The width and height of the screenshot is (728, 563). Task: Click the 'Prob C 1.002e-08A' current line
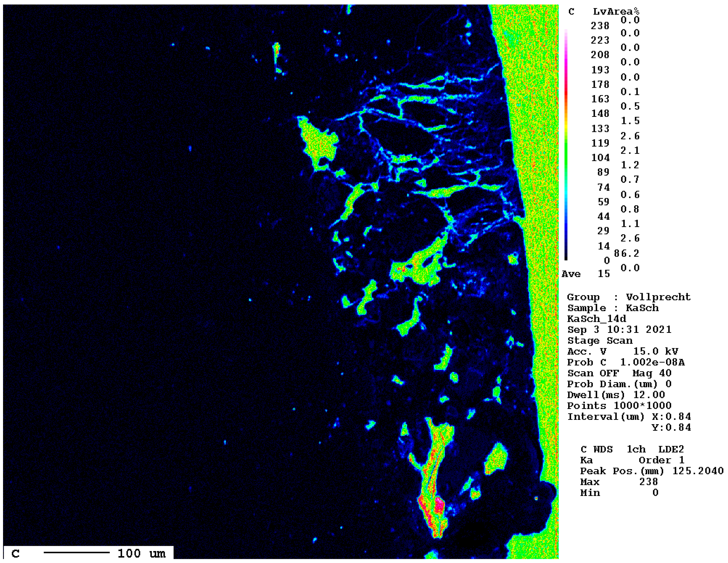(x=626, y=362)
